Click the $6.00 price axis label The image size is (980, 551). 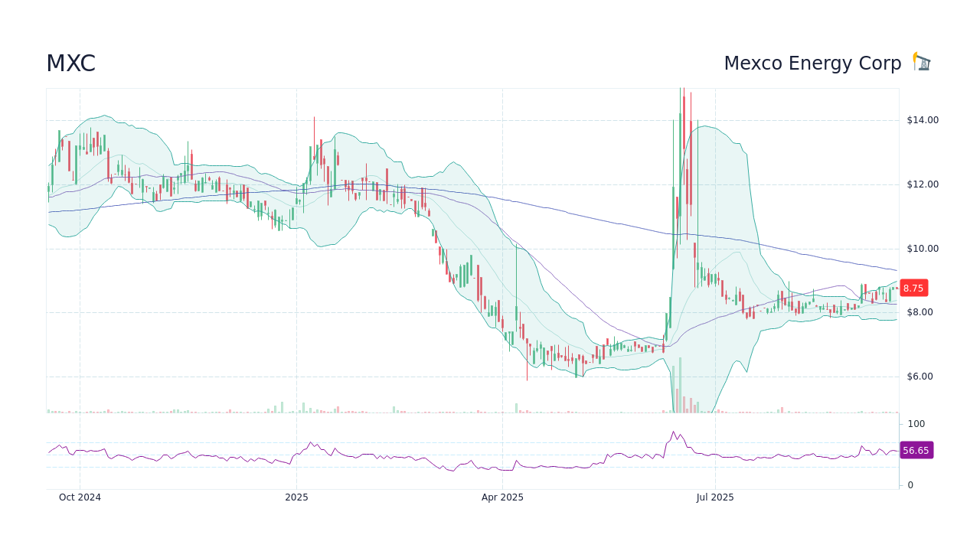point(920,376)
